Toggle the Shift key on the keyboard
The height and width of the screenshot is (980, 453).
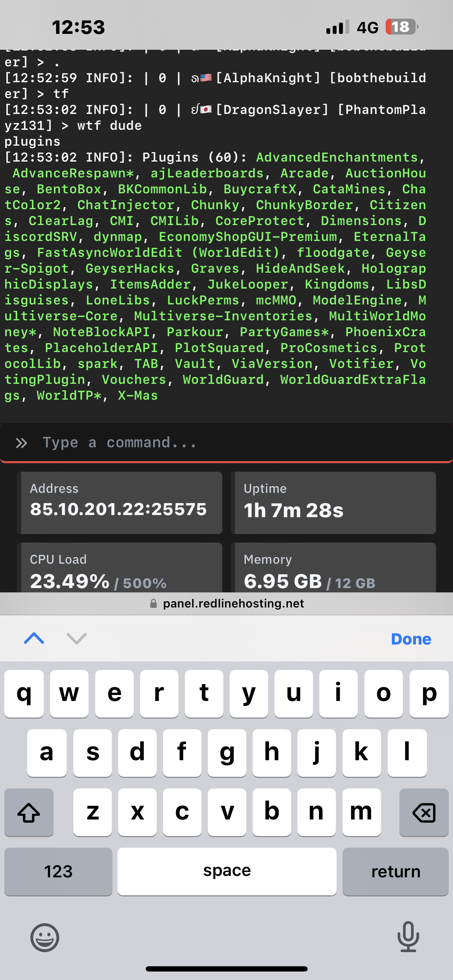[29, 812]
